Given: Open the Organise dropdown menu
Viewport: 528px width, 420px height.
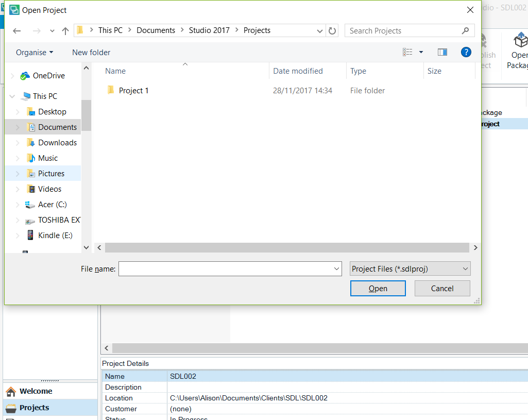Looking at the screenshot, I should tap(34, 53).
